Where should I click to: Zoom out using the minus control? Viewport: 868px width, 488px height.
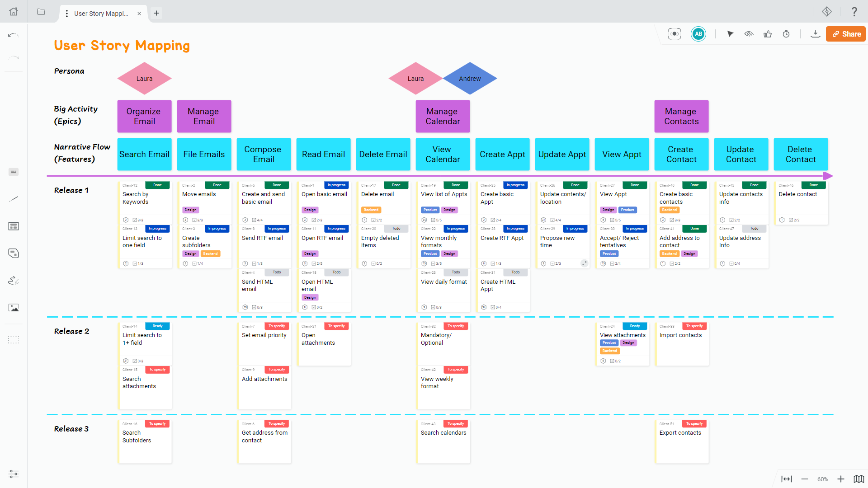tap(805, 479)
